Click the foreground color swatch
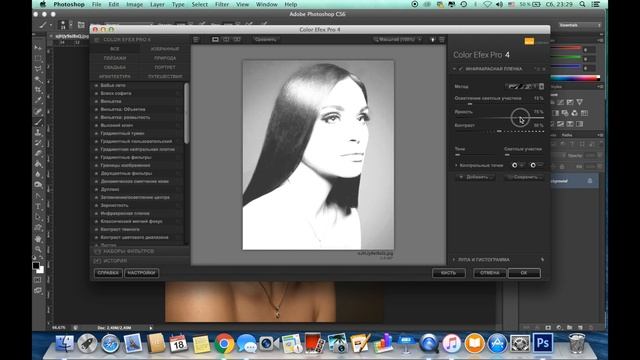 (x=36, y=266)
